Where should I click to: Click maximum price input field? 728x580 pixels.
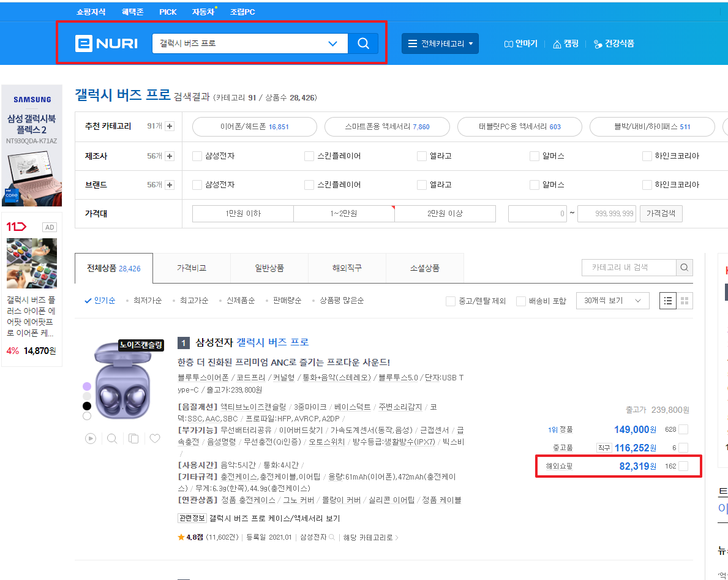pos(606,214)
